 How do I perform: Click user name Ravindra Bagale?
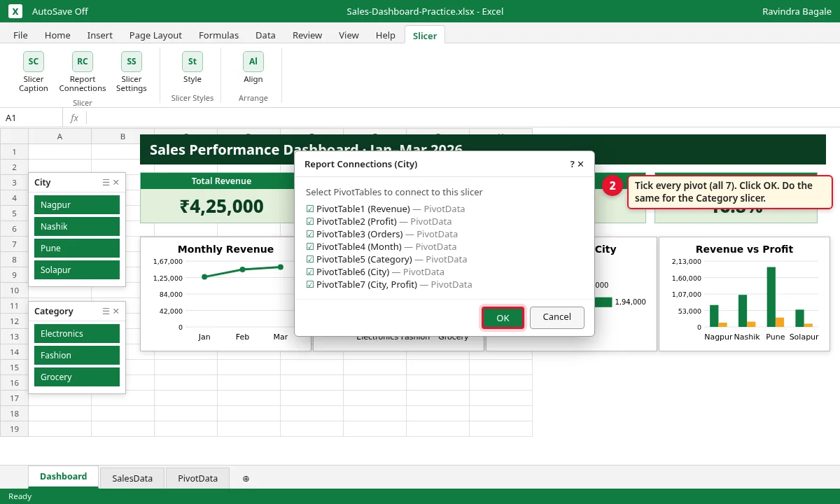pyautogui.click(x=797, y=11)
